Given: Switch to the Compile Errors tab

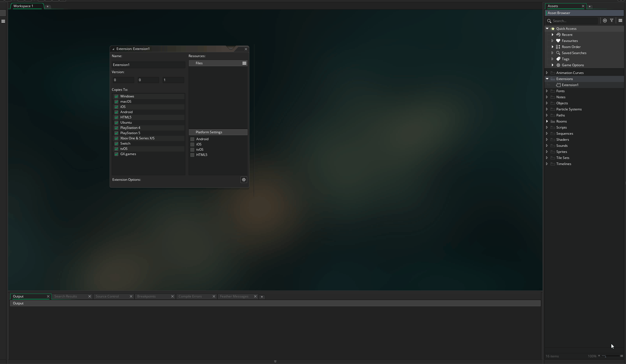Looking at the screenshot, I should click(x=190, y=296).
